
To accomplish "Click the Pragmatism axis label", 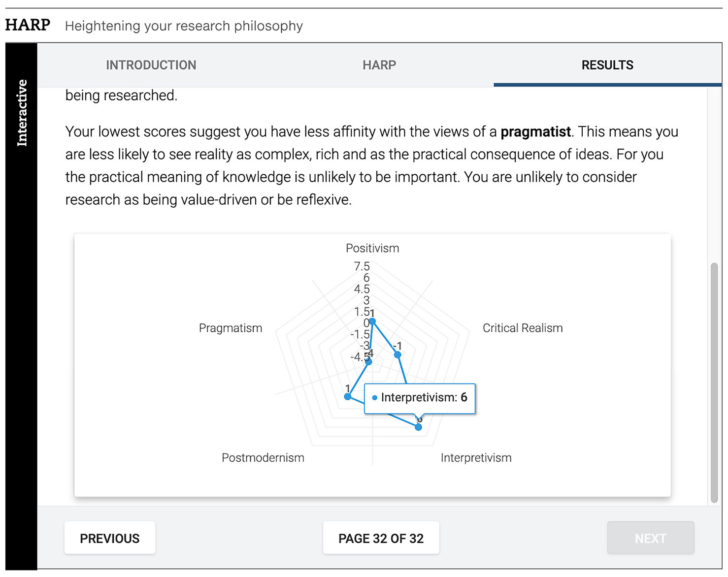I will tap(231, 328).
